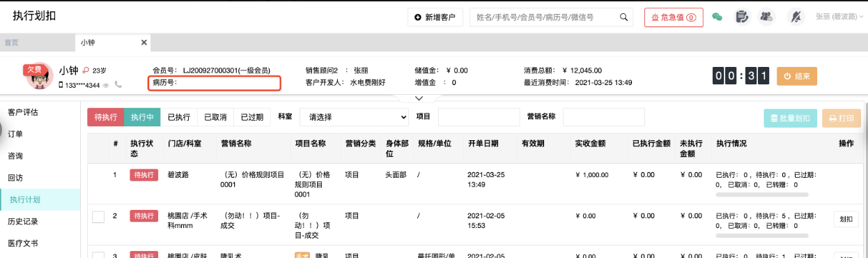Open the 张丽 (碧波路) user dropdown
Image resolution: width=868 pixels, height=258 pixels.
839,17
